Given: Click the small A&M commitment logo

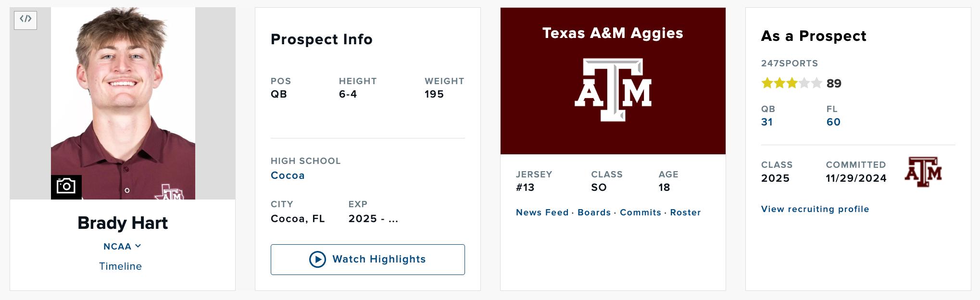Looking at the screenshot, I should 923,172.
